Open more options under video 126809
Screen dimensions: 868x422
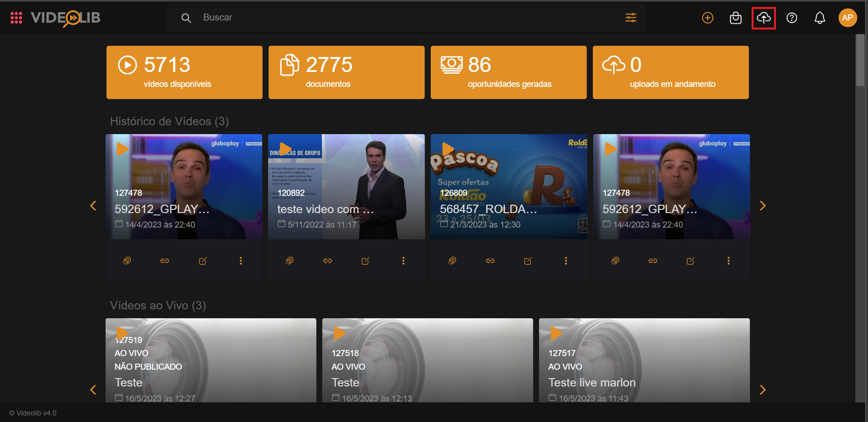[x=566, y=261]
